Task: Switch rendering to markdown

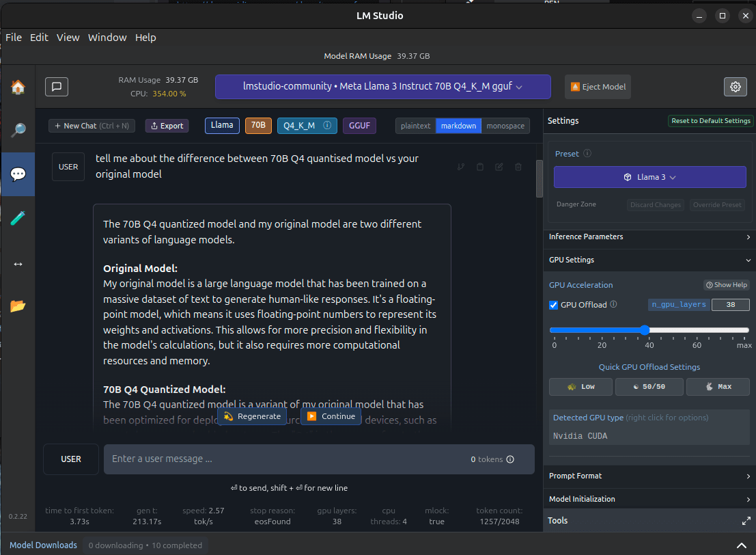Action: pyautogui.click(x=458, y=126)
